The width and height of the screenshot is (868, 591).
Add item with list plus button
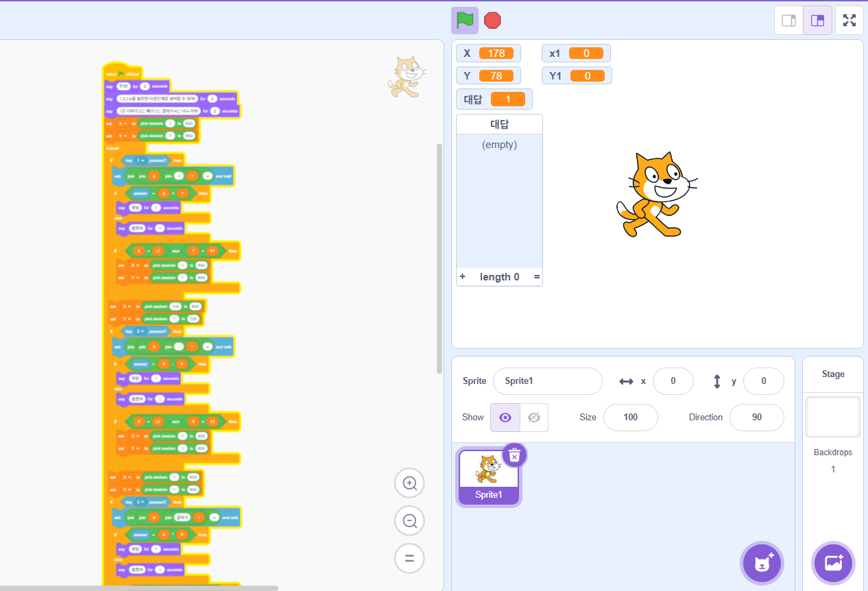(462, 277)
